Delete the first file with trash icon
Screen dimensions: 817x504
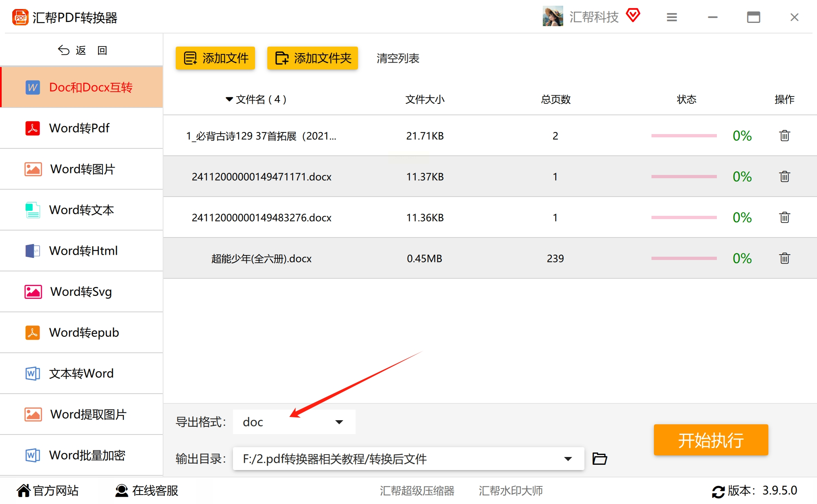click(784, 136)
